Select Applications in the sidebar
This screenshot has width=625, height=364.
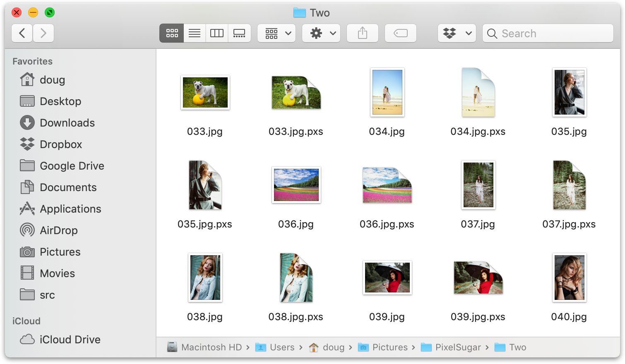(70, 209)
